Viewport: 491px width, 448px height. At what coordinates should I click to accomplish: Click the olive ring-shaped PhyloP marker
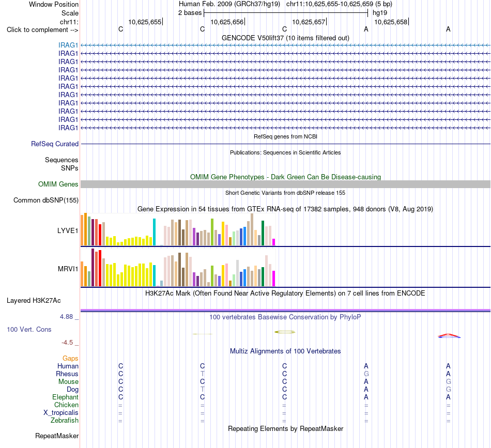click(285, 332)
